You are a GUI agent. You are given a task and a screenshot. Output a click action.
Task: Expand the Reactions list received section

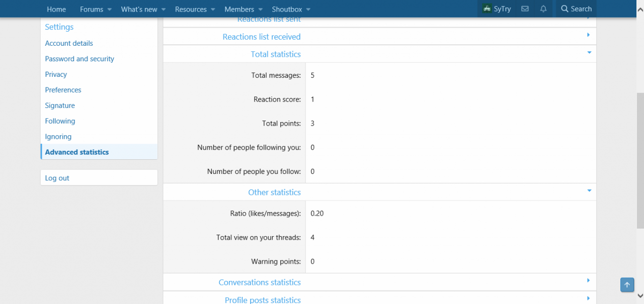click(588, 35)
